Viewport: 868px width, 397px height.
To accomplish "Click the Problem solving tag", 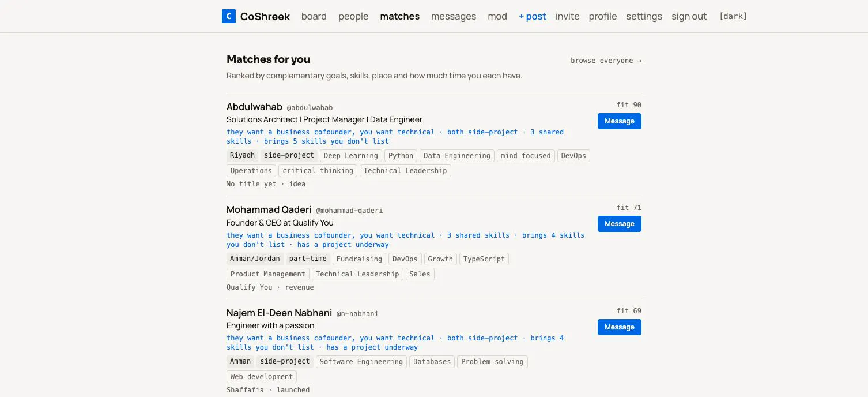I will point(493,362).
